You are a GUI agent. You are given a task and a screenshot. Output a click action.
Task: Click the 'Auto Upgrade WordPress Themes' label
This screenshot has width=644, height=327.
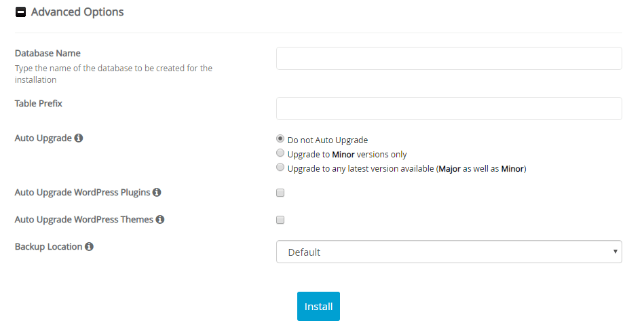pyautogui.click(x=83, y=220)
